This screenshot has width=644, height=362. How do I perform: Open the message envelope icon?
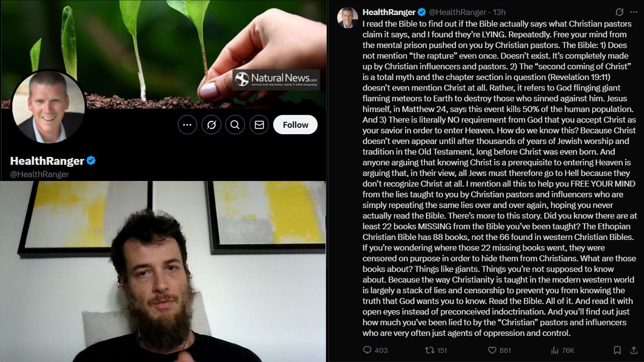[x=259, y=125]
